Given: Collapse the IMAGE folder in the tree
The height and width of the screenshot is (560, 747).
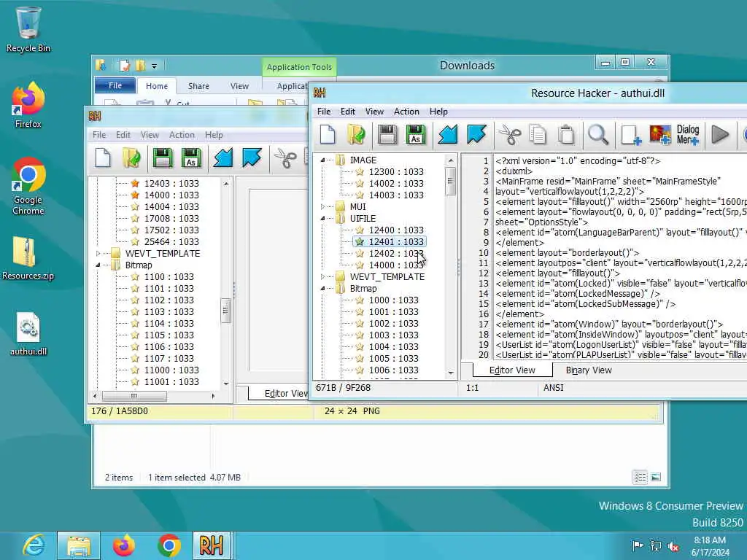Looking at the screenshot, I should pyautogui.click(x=322, y=160).
